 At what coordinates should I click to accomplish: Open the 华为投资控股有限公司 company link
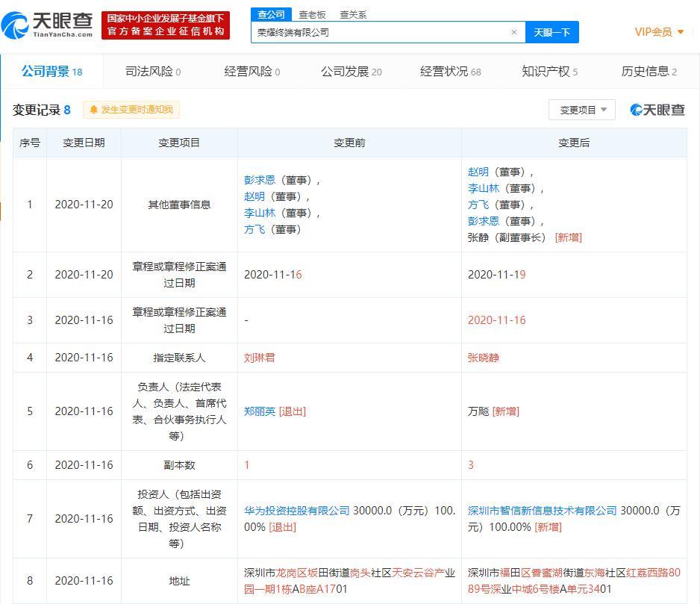(x=297, y=511)
